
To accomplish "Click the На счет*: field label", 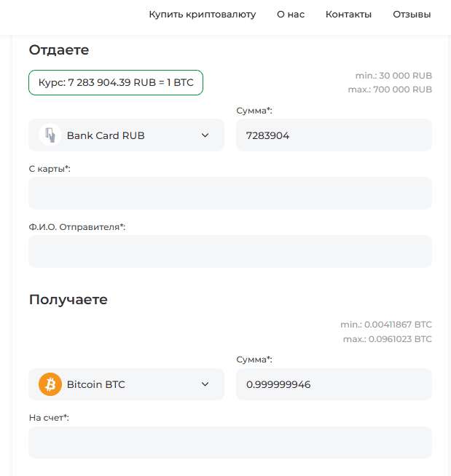I will [x=49, y=418].
